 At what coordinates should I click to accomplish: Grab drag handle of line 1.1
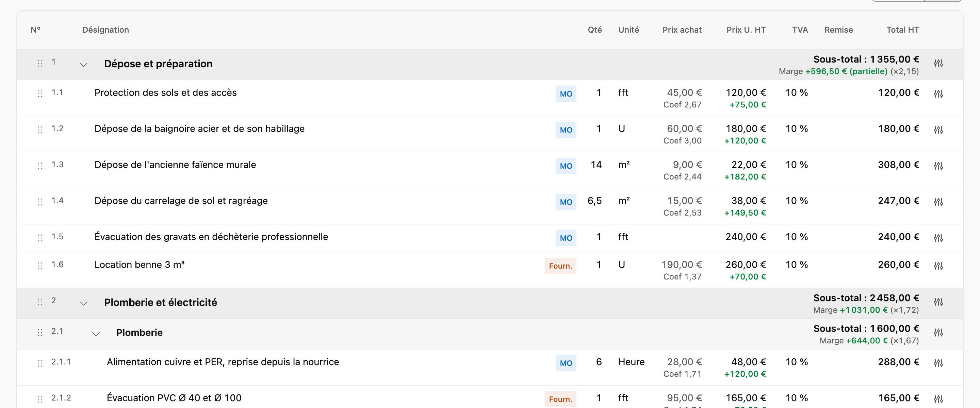[40, 93]
